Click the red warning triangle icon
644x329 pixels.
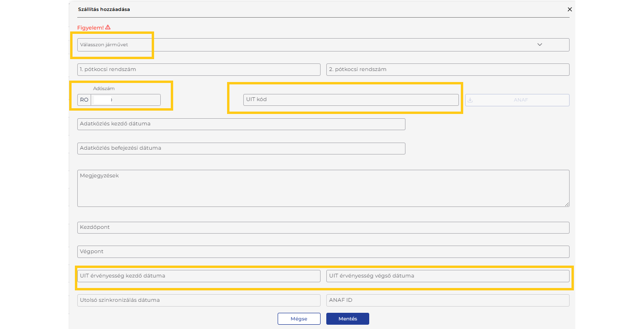108,27
